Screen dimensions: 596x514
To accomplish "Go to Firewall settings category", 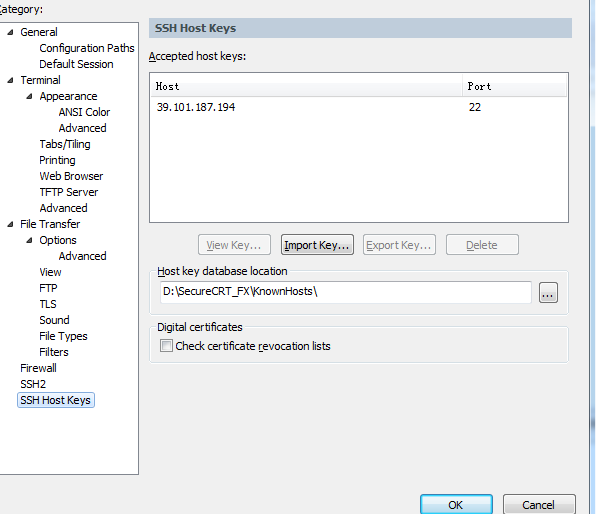I will point(38,368).
